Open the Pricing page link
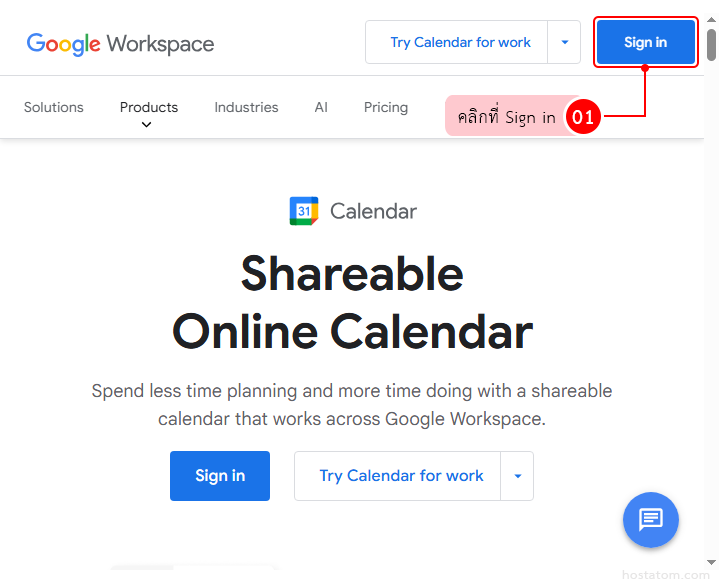The width and height of the screenshot is (720, 583). click(x=386, y=107)
